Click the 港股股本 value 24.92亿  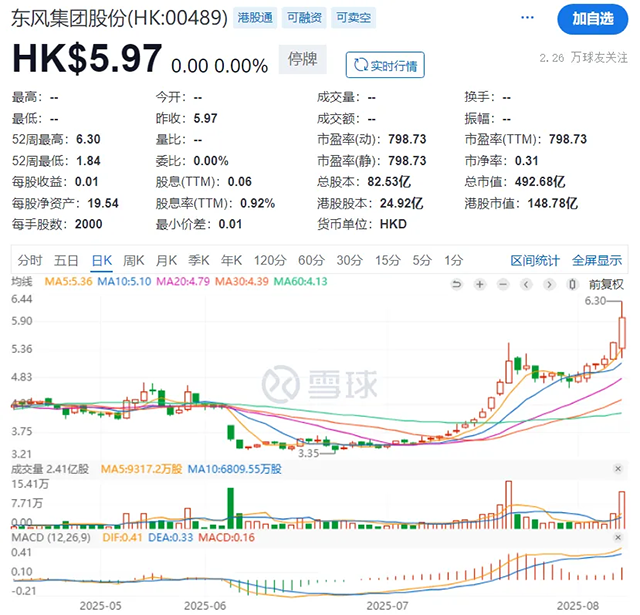point(402,203)
